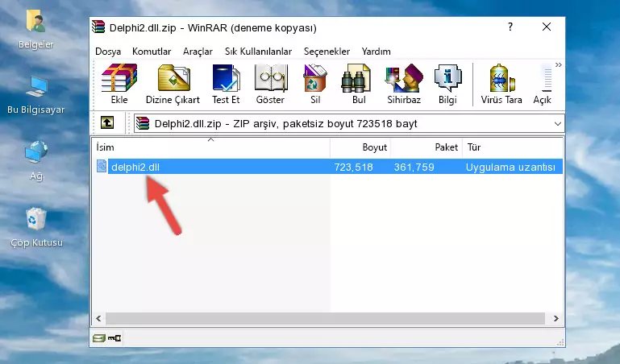Open Belgeler desktop folder icon
Image resolution: width=620 pixels, height=364 pixels.
(x=35, y=21)
